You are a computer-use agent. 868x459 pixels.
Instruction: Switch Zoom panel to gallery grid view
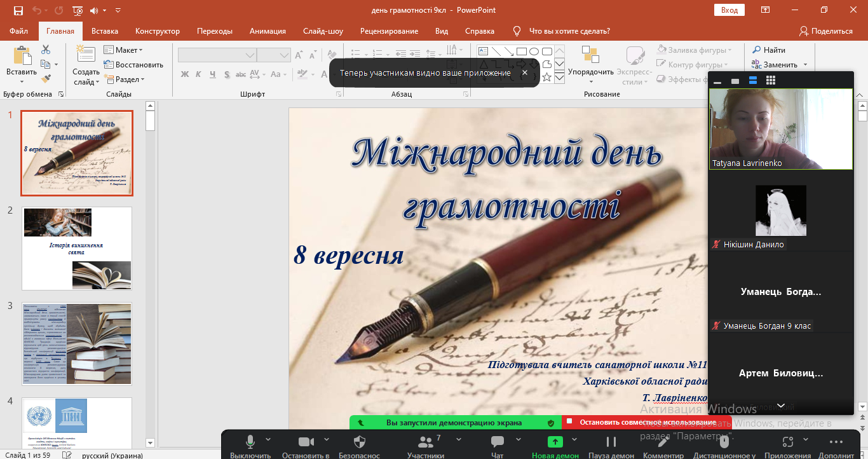point(771,81)
